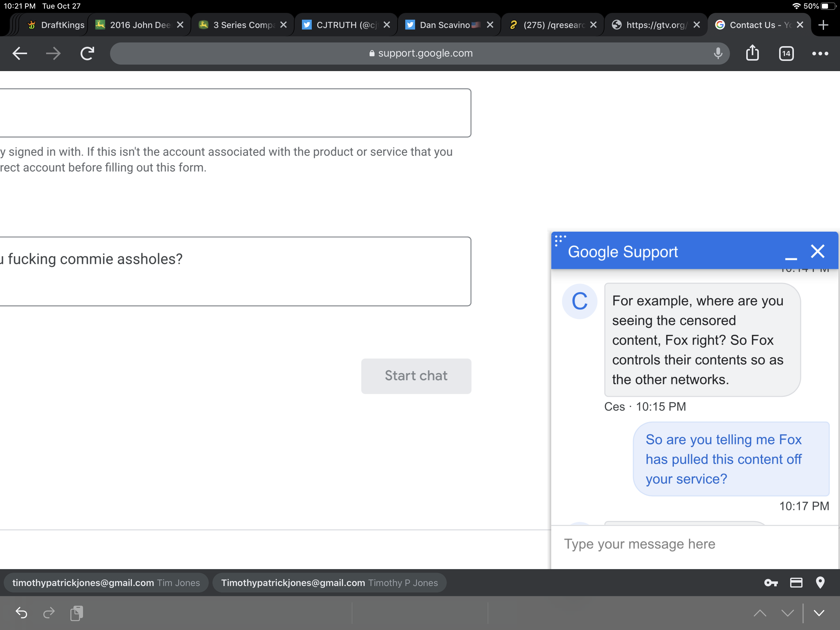Viewport: 840px width, 630px height.
Task: Go to previous field with up chevron
Action: (760, 613)
